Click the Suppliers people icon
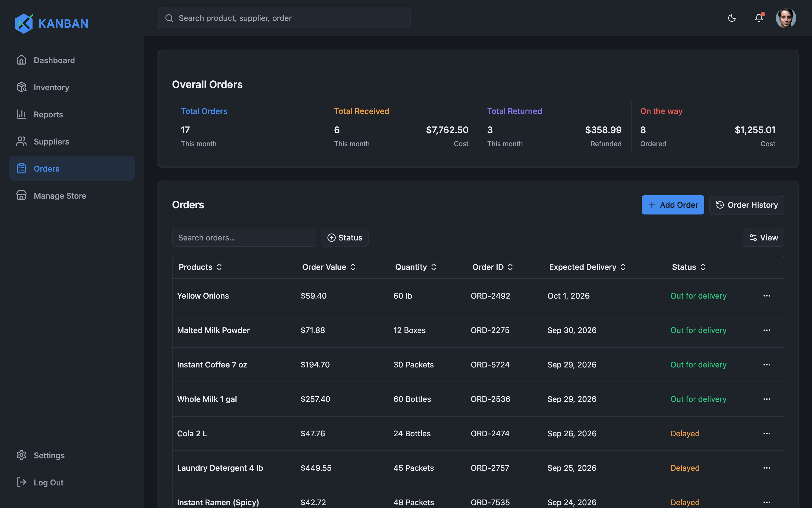Viewport: 812px width, 508px height. [21, 141]
